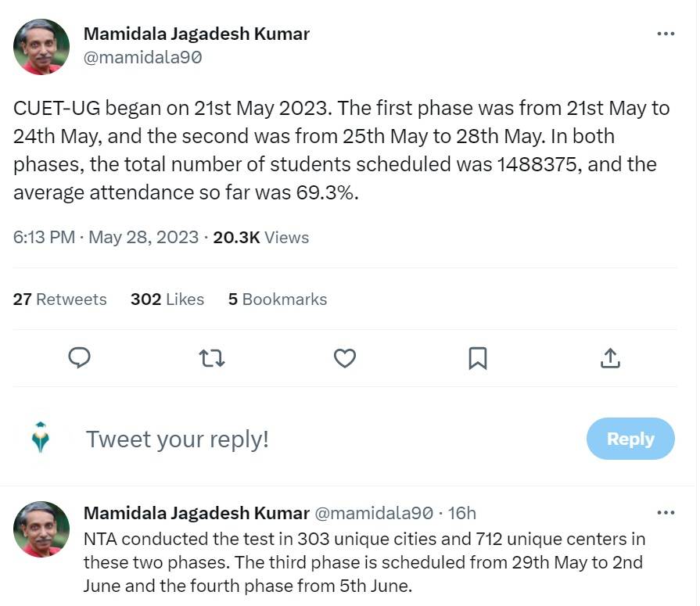Image resolution: width=700 pixels, height=606 pixels.
Task: View the 27 Retweets list
Action: pos(60,299)
